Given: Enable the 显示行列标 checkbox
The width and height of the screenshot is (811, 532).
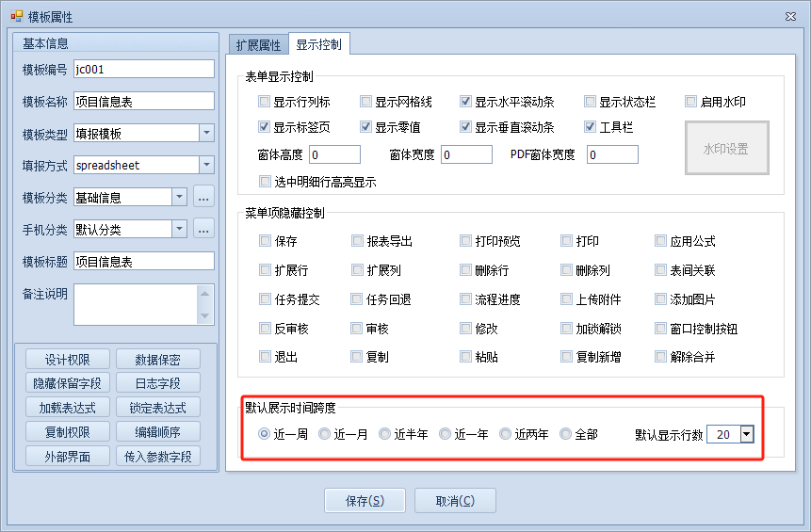Looking at the screenshot, I should [265, 102].
